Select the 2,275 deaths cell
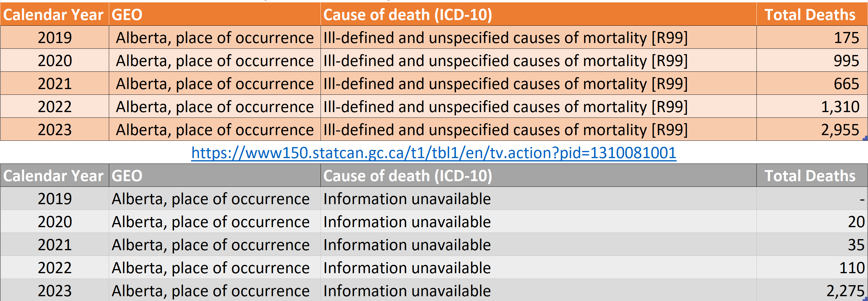 point(812,290)
